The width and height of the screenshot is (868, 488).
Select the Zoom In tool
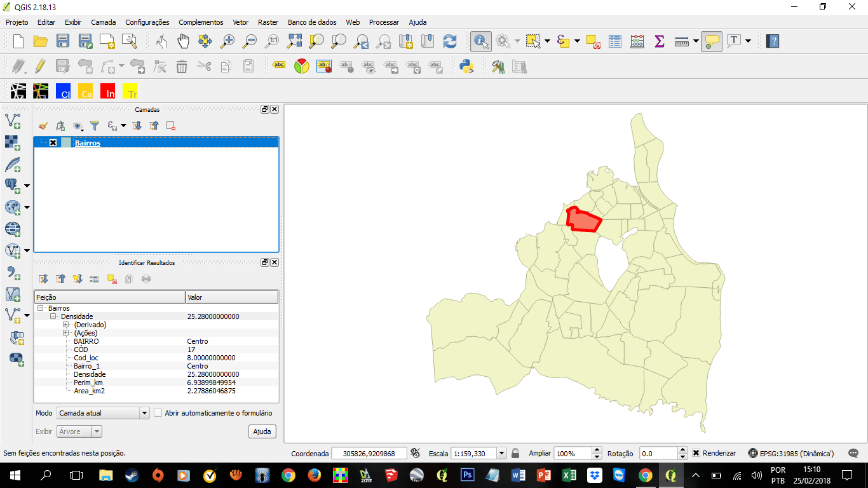[x=228, y=41]
